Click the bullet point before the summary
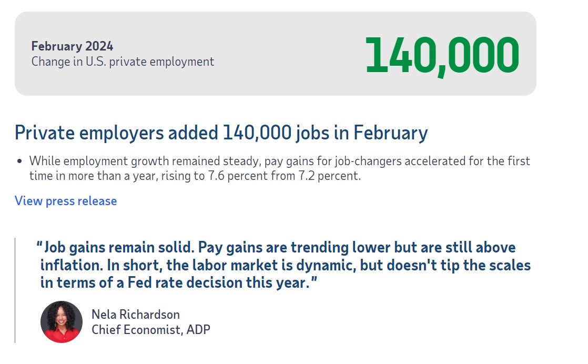The image size is (588, 364). click(20, 161)
